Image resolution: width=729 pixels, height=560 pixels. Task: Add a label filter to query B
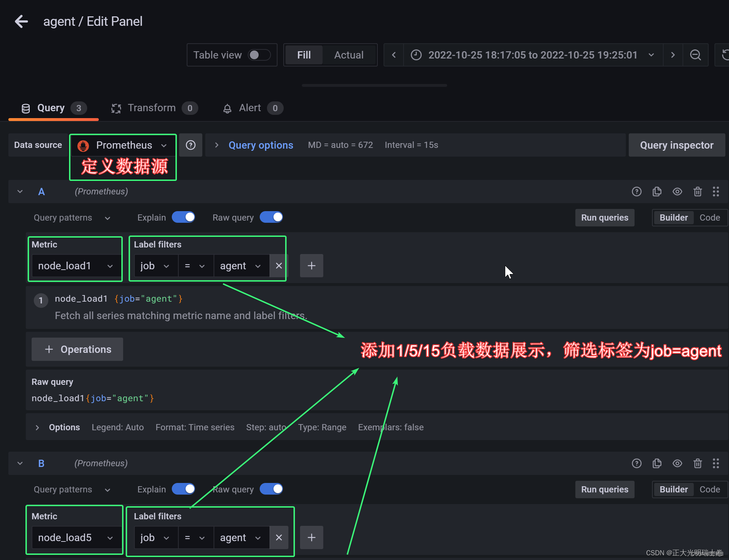coord(311,537)
